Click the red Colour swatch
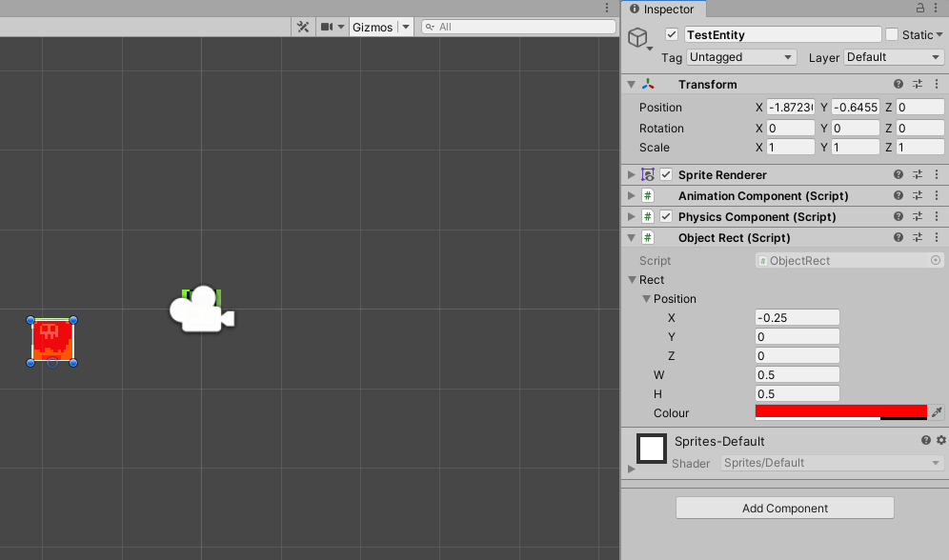Viewport: 949px width, 560px height. (840, 411)
